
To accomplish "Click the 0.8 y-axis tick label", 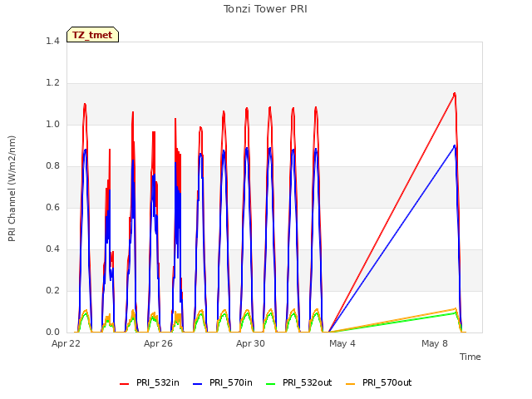I will 52,166.
